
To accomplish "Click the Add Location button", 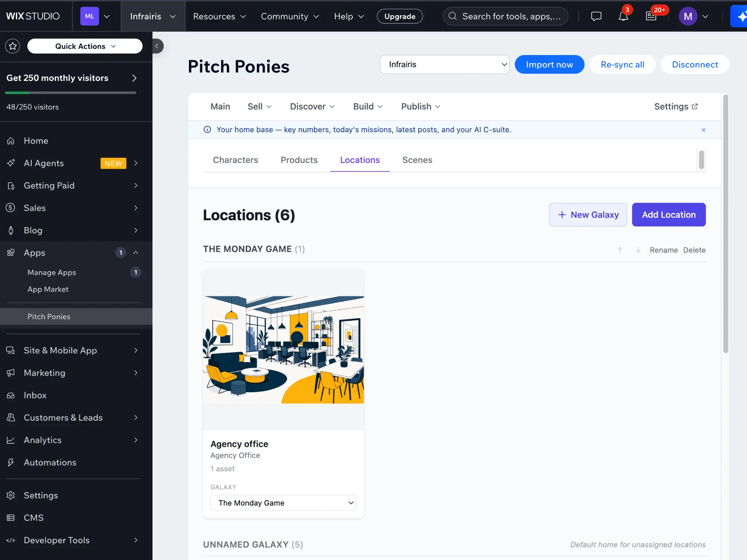I will point(669,215).
